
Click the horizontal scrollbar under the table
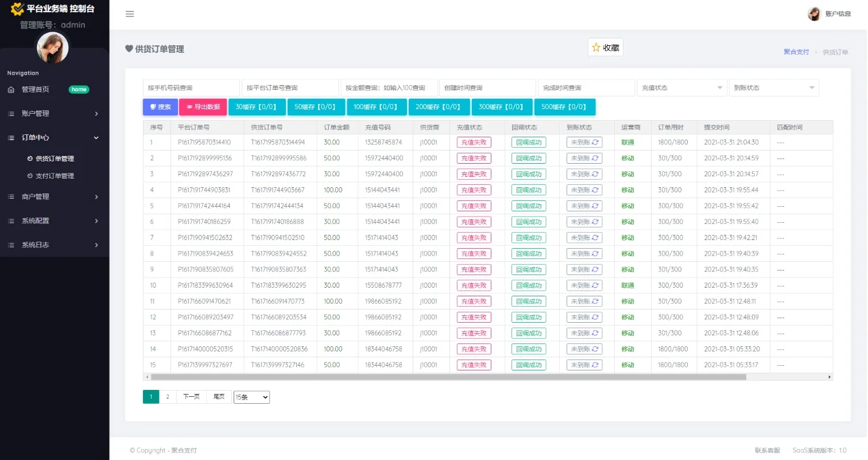[x=448, y=377]
